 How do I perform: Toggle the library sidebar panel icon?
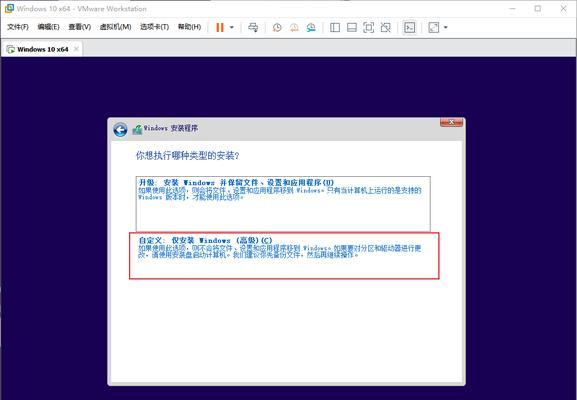(x=335, y=27)
